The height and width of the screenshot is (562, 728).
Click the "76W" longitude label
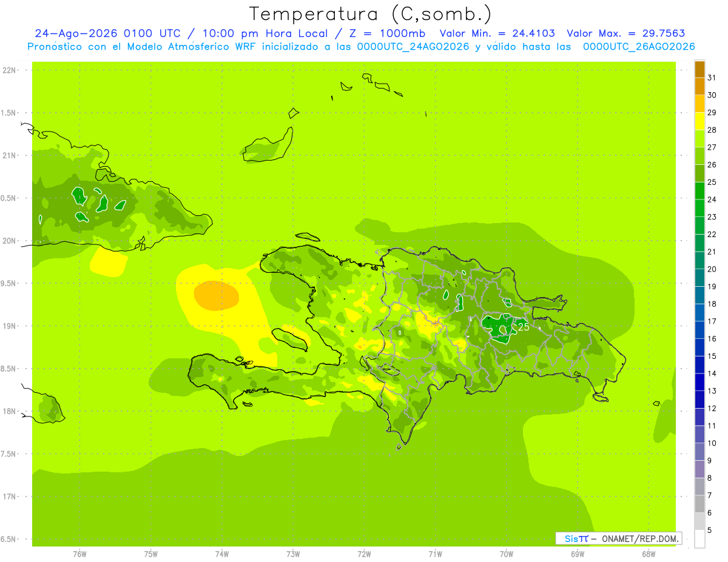pos(79,554)
